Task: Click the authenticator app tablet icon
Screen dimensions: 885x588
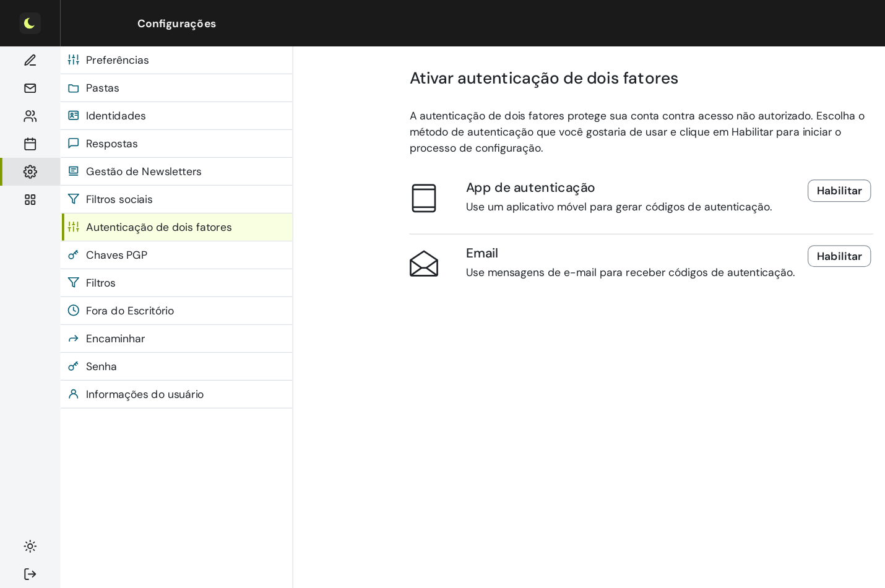Action: [424, 198]
